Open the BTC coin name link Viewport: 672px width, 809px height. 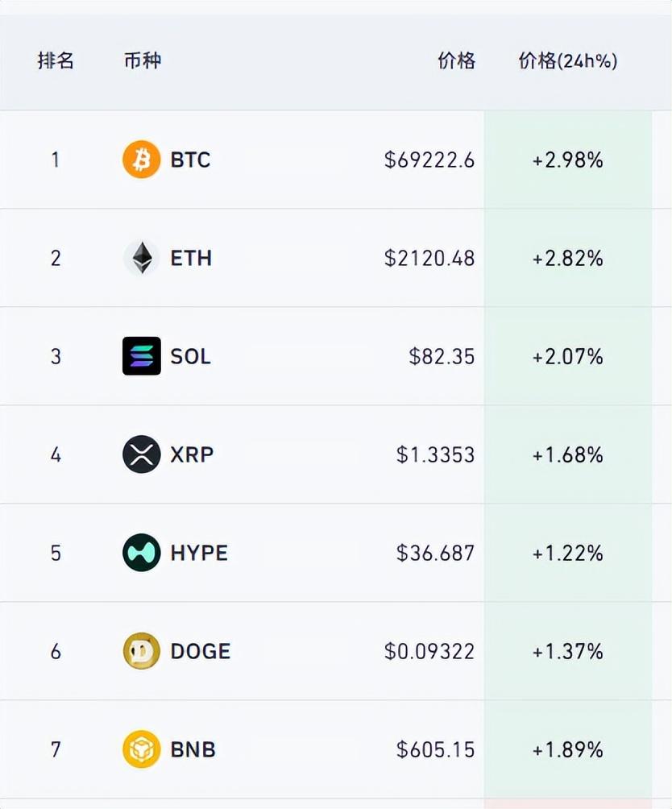[190, 160]
